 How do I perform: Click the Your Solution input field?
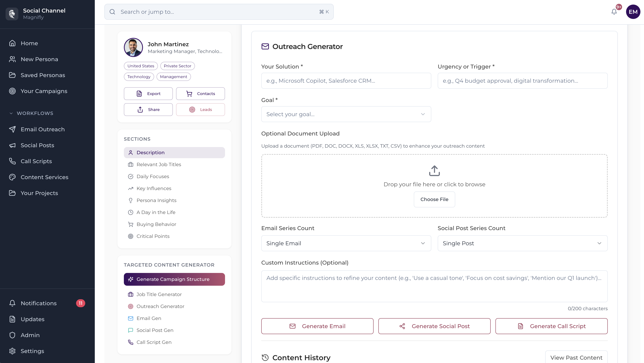(346, 81)
